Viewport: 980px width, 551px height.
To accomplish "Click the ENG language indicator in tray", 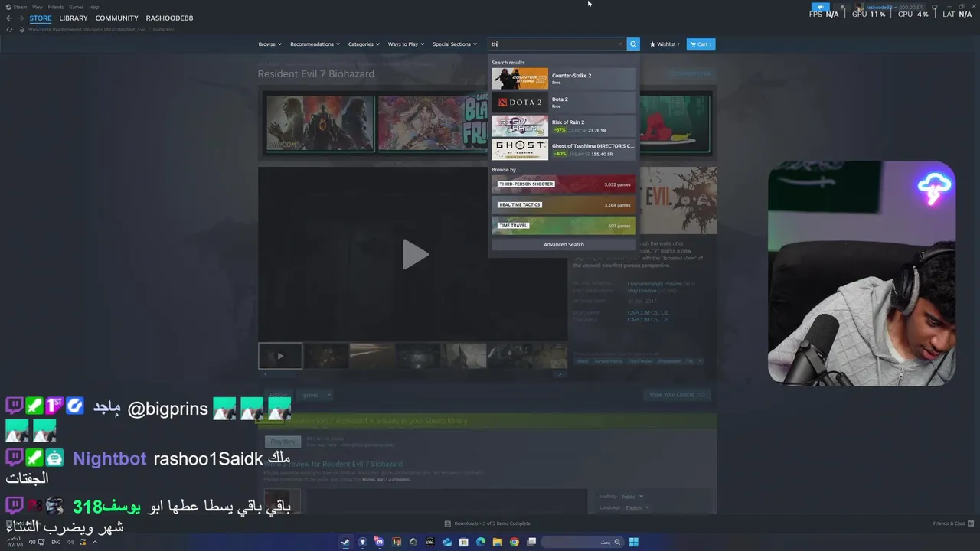I will tap(56, 542).
